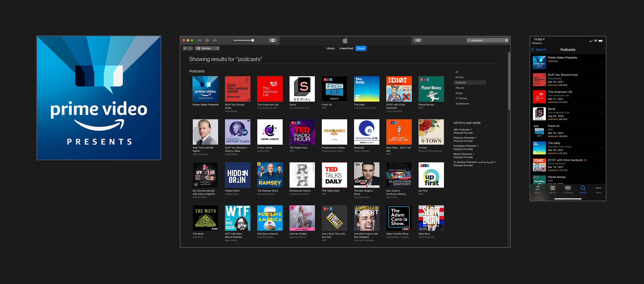Open the list view icon in toolbar
This screenshot has width=644, height=284.
[x=418, y=40]
